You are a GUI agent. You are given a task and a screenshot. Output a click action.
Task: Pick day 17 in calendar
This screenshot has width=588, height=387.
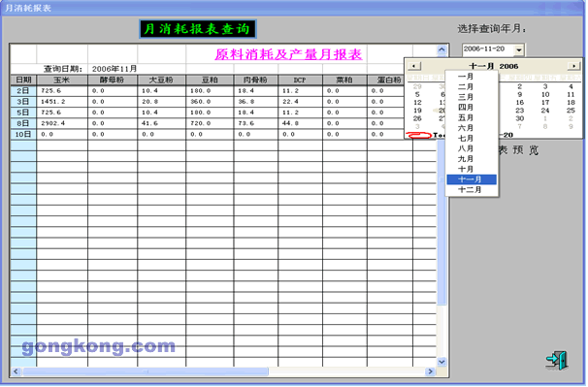[x=545, y=103]
